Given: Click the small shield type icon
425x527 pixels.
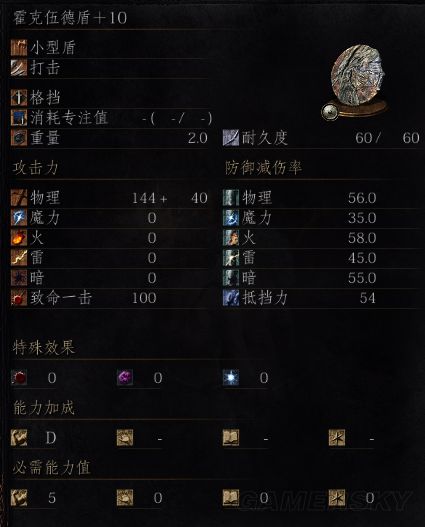Looking at the screenshot, I should coord(19,48).
